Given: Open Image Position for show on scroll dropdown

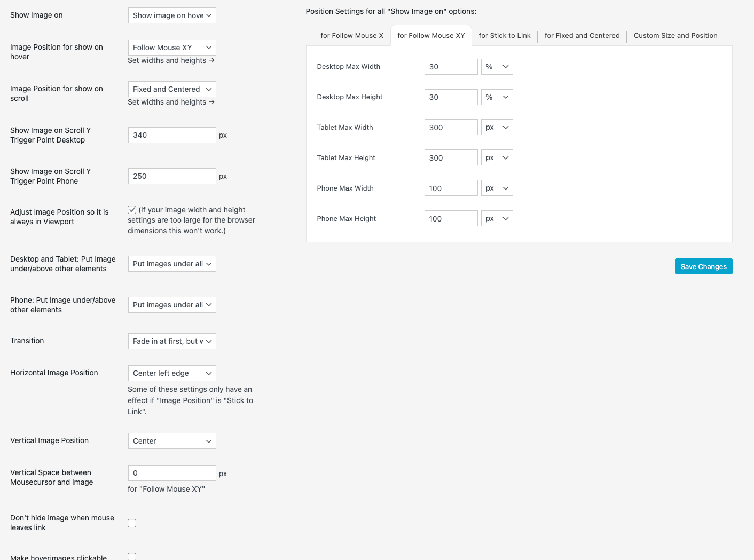Looking at the screenshot, I should (172, 89).
